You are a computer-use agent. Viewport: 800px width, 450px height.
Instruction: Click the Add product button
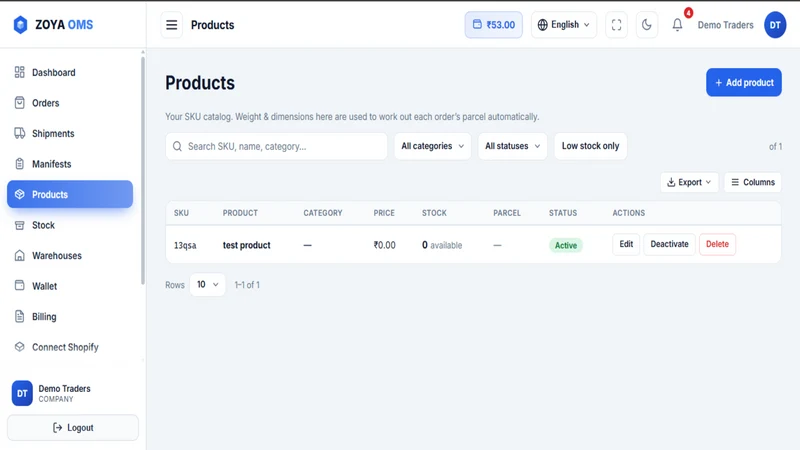[743, 83]
